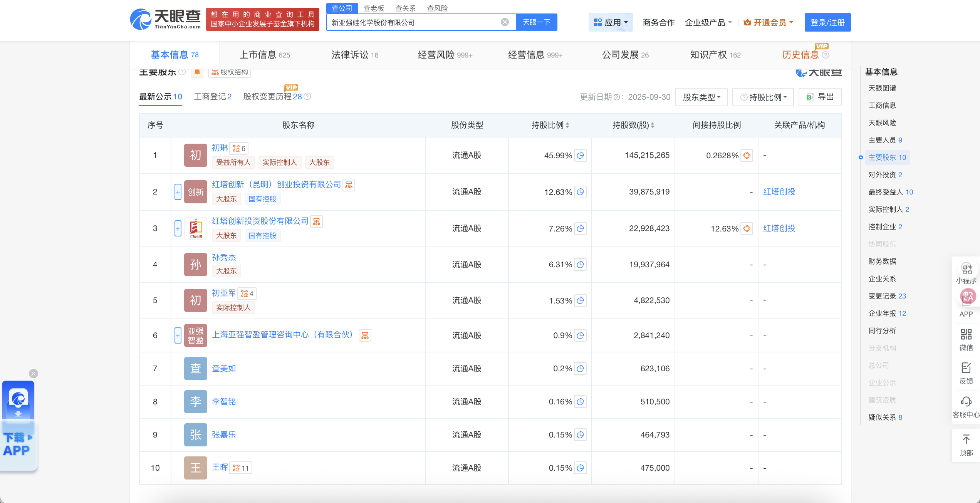Switch to the 法律诉讼 tab
Viewport: 980px width, 503px height.
(349, 55)
